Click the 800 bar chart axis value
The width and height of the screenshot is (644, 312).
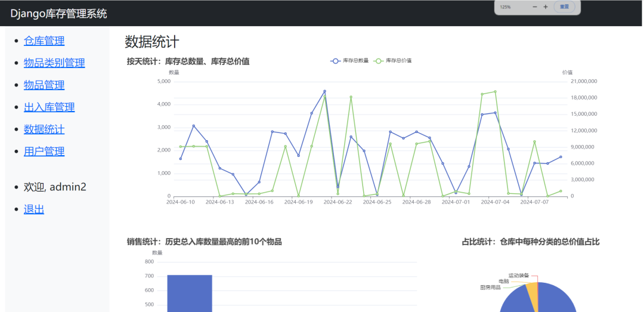click(x=150, y=262)
